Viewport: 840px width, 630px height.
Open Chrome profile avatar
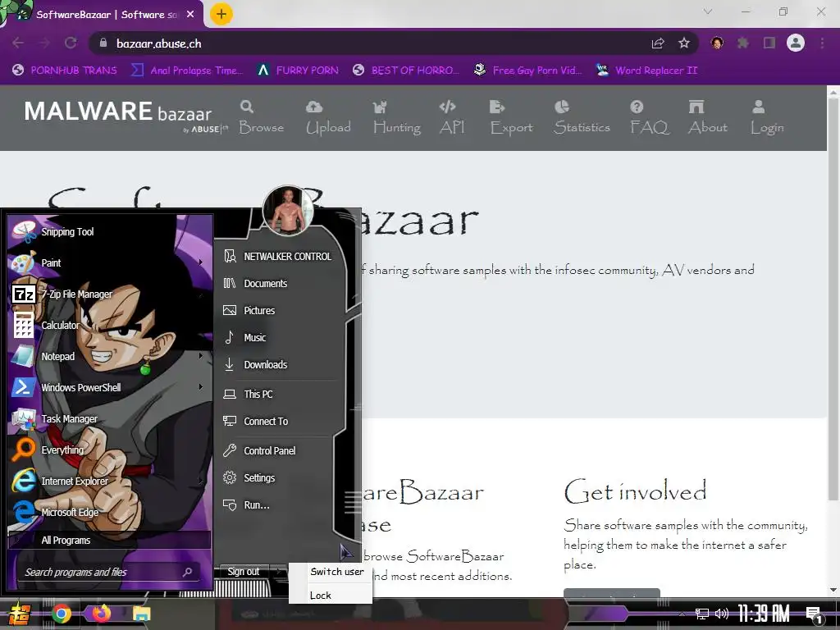796,43
